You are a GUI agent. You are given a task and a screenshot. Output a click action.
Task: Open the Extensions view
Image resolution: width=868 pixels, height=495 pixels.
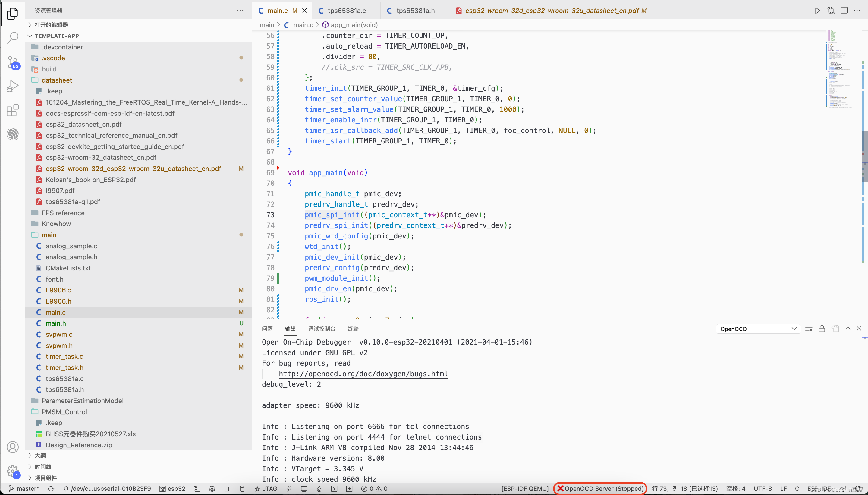13,111
